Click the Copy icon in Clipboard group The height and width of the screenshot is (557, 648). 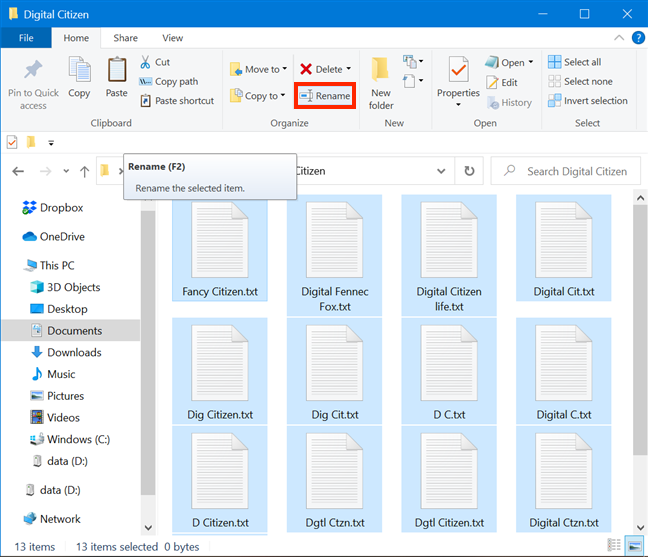pos(79,70)
